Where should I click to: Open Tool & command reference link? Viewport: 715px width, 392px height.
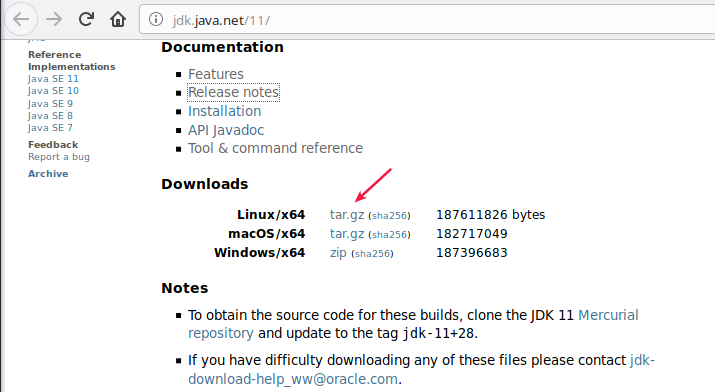[275, 148]
